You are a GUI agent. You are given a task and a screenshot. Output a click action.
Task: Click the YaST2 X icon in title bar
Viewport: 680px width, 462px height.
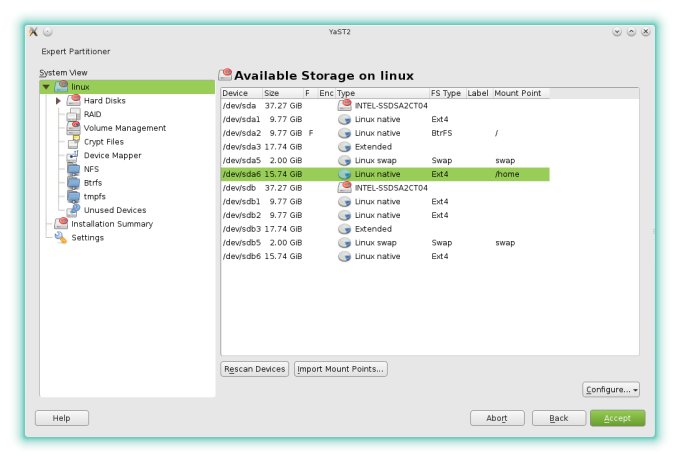tap(33, 32)
